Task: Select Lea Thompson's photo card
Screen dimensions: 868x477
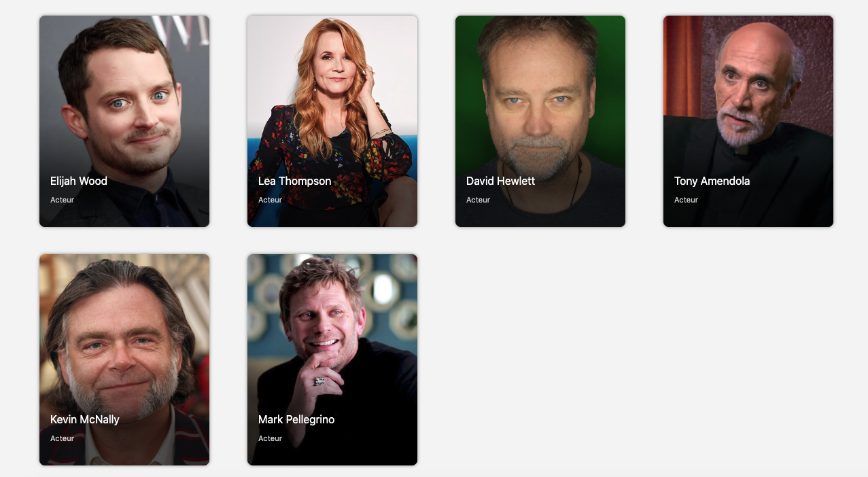Action: (332, 121)
